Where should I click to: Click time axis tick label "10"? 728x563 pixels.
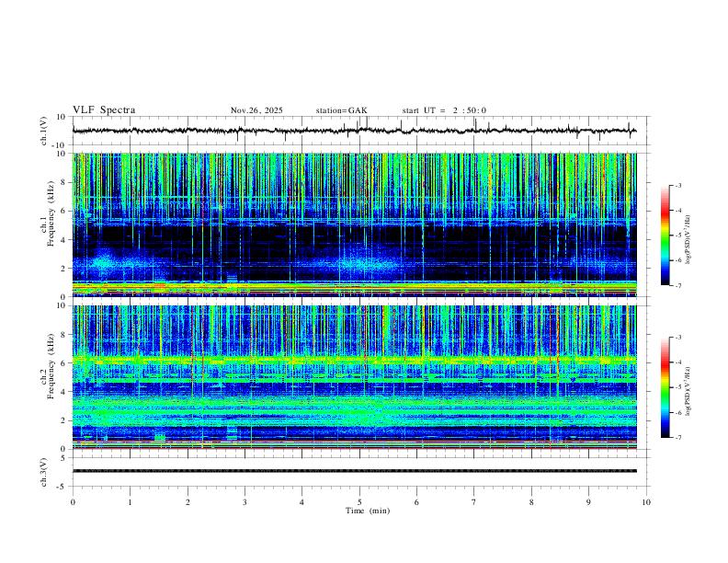point(646,502)
